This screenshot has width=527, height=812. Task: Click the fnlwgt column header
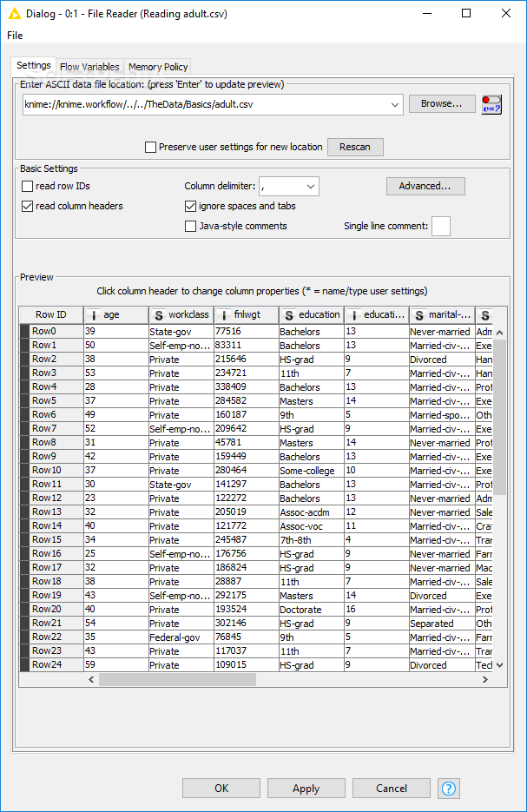247,315
